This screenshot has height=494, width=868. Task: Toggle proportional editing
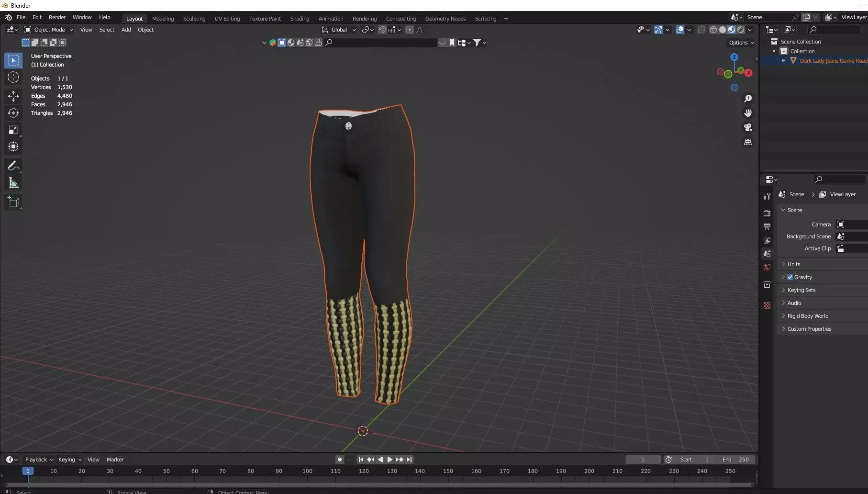click(409, 30)
